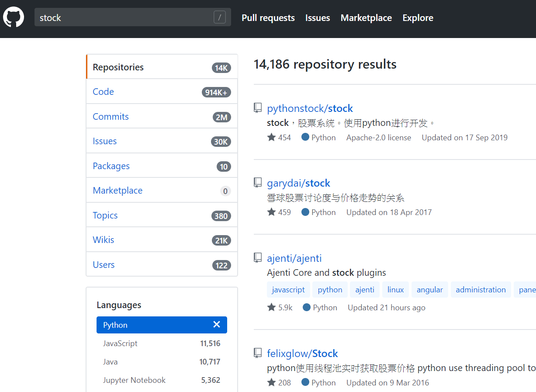Click Python language dot for garydai/stock

click(305, 212)
